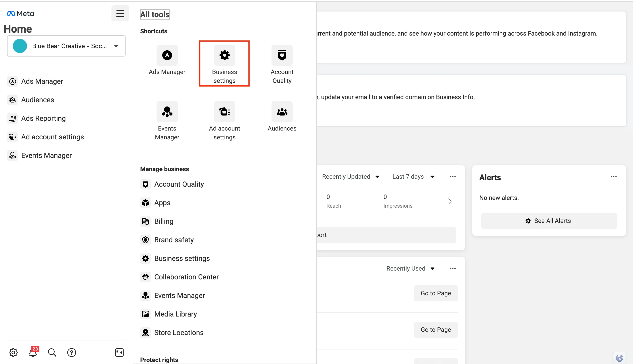Screen dimensions: 633x364
Task: Click the search magnifier icon
Action: pyautogui.click(x=52, y=353)
